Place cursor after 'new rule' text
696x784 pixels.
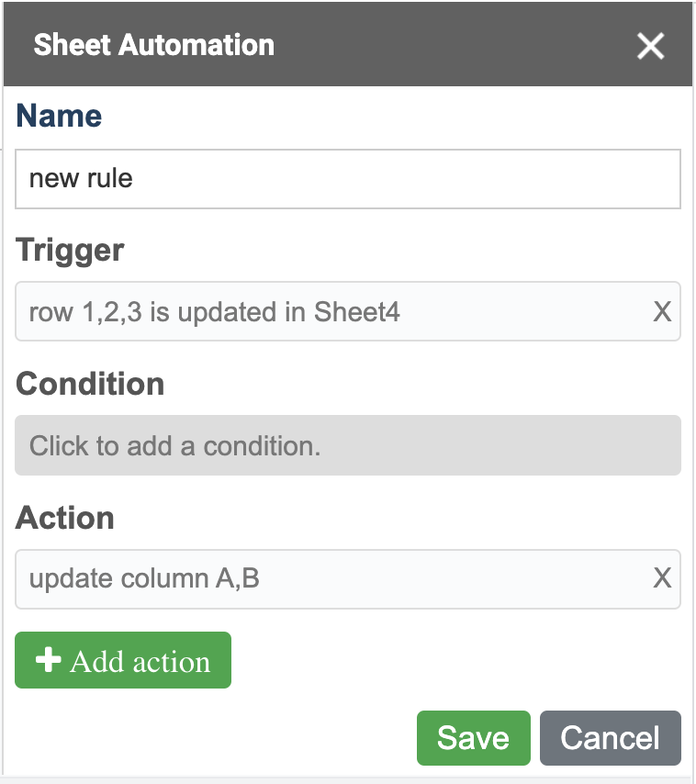(134, 179)
